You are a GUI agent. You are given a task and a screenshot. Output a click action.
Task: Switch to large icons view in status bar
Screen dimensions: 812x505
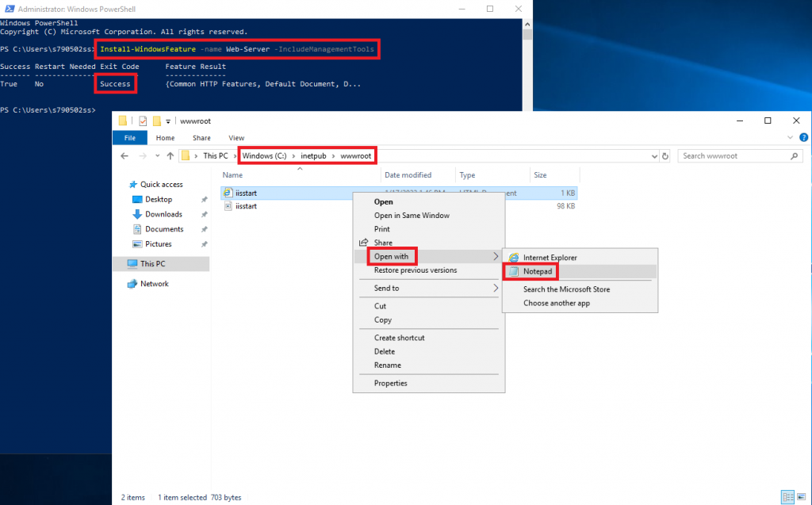point(801,497)
